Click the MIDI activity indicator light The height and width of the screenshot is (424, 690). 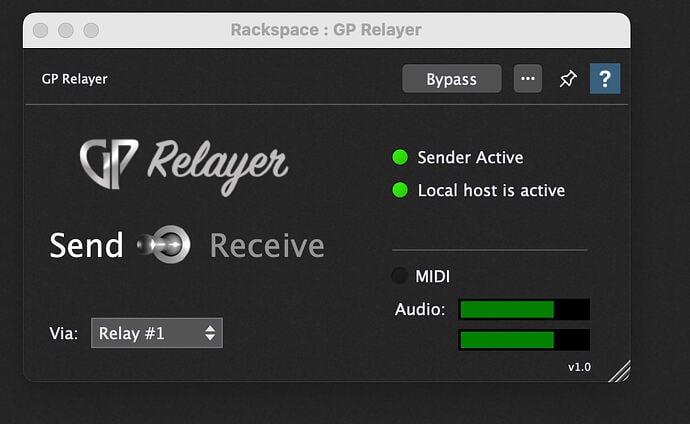click(400, 276)
